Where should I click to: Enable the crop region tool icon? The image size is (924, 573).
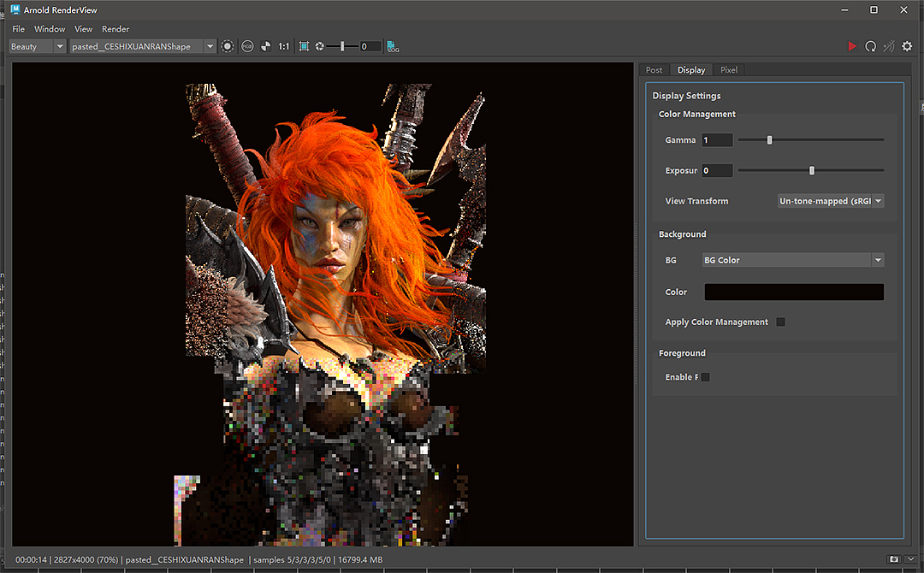click(x=304, y=46)
